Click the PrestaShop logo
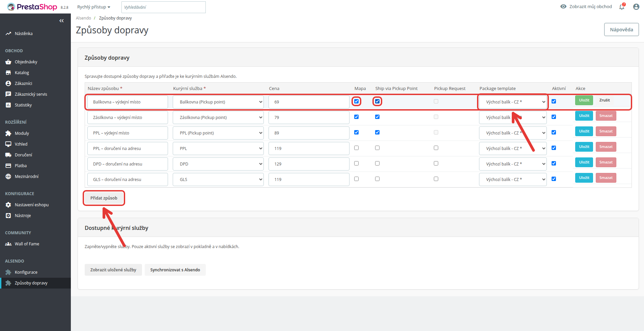This screenshot has height=331, width=644. [32, 7]
